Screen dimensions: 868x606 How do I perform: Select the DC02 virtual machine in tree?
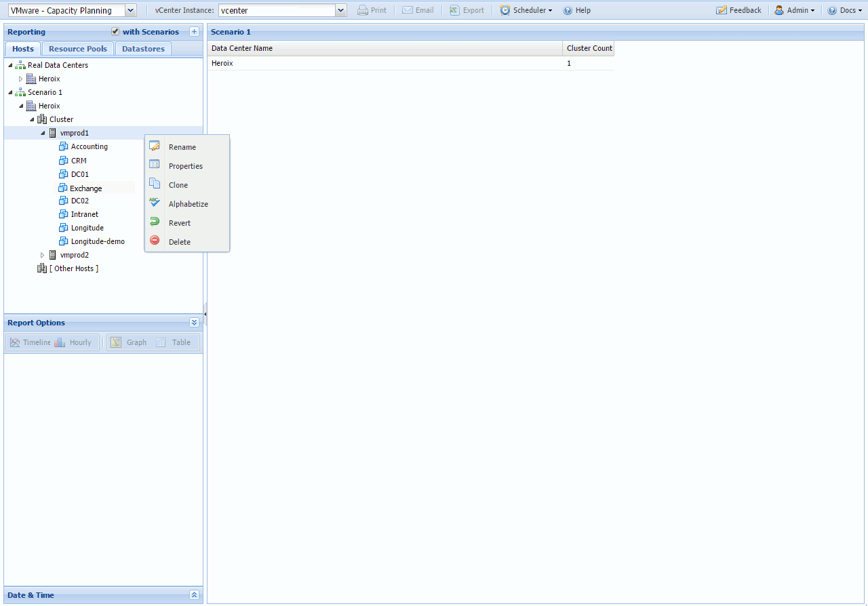[80, 201]
